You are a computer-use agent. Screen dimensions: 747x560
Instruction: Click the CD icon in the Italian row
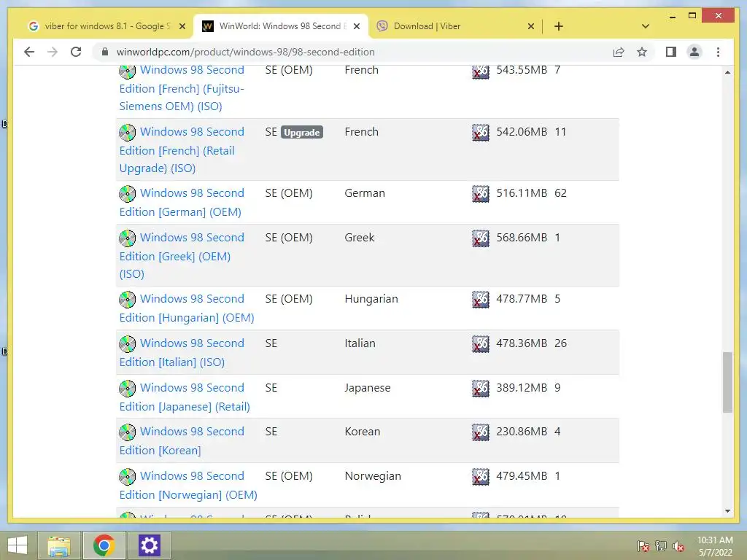click(x=127, y=343)
